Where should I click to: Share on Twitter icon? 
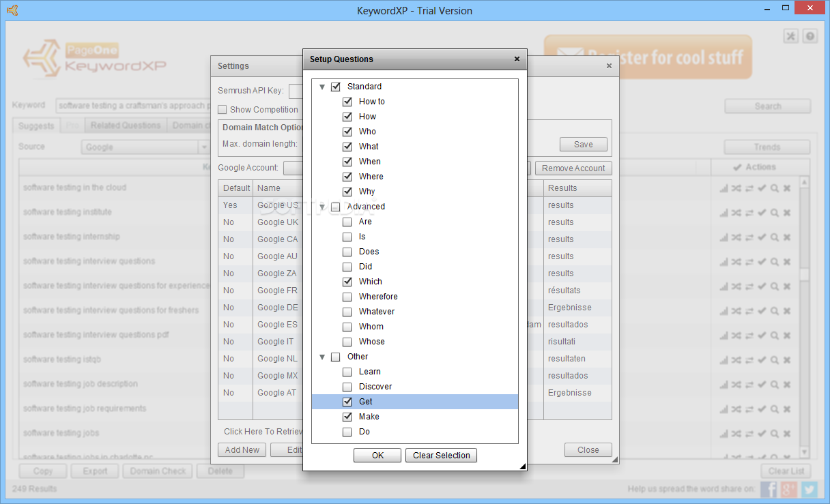810,489
